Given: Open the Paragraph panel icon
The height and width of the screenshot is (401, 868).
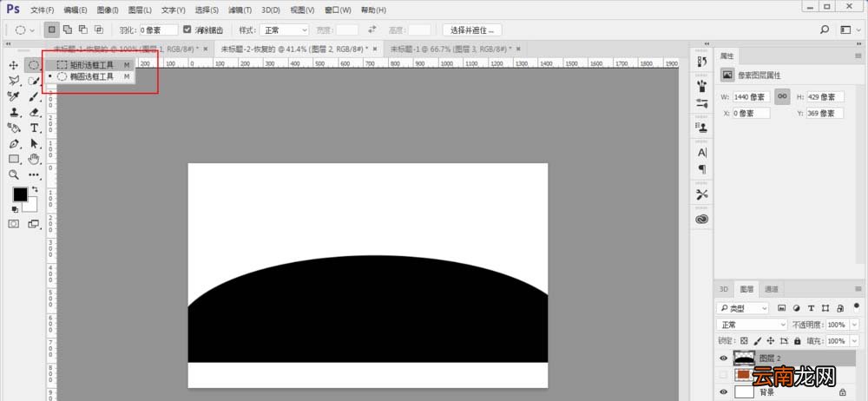Looking at the screenshot, I should click(702, 169).
